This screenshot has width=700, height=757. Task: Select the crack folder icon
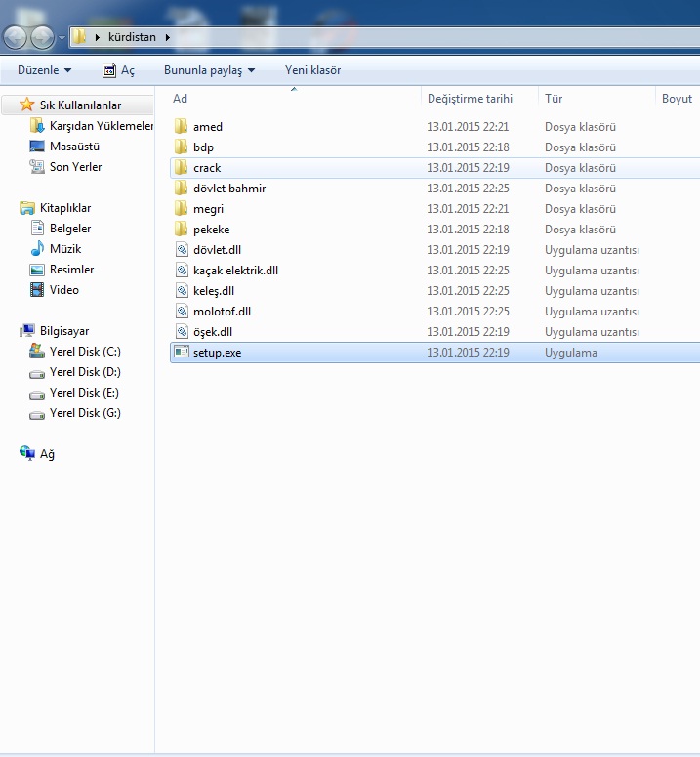click(181, 168)
